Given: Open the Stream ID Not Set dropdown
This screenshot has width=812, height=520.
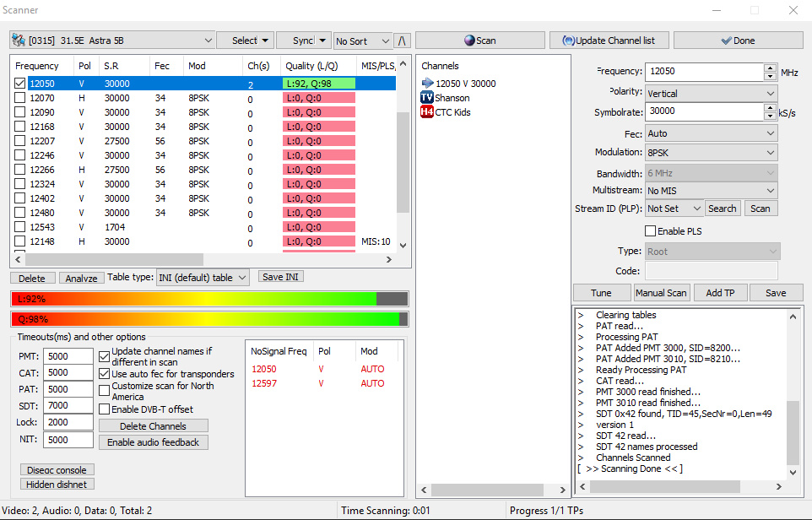Looking at the screenshot, I should coord(674,209).
